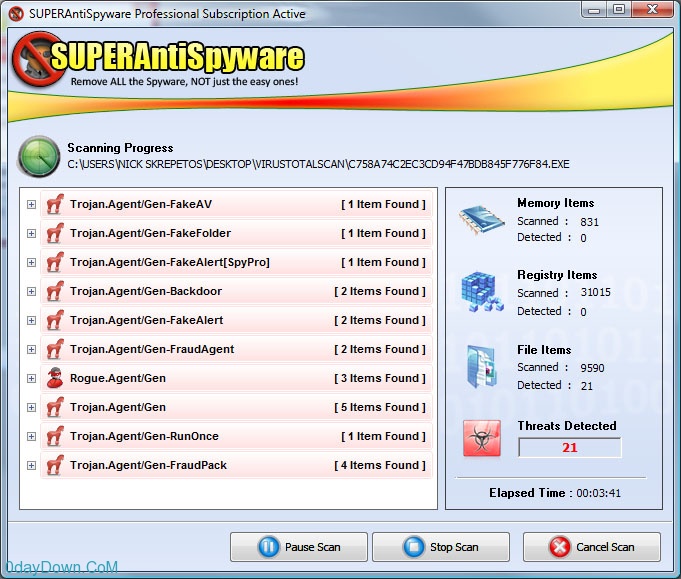Cancel the scan
This screenshot has height=579, width=681.
tap(592, 547)
